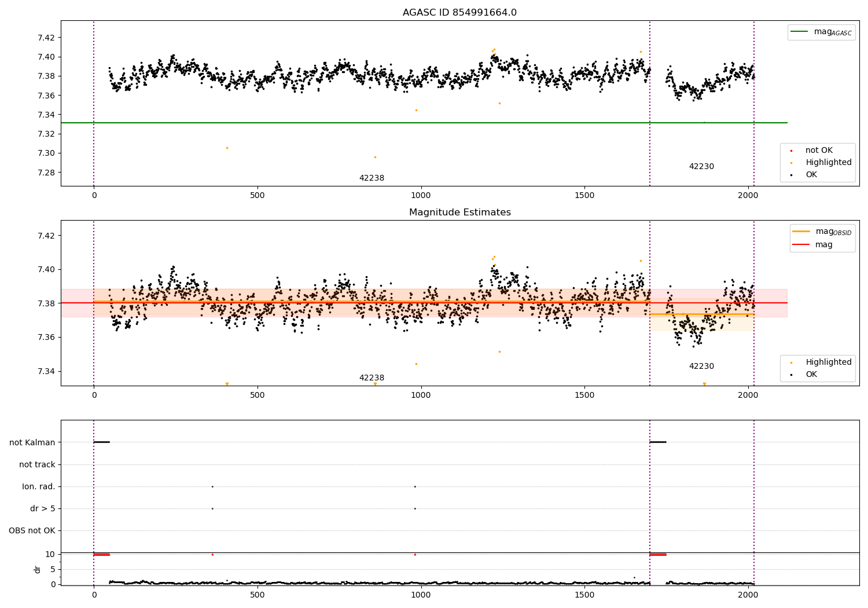Click obsid label 42238 in the top plot
The image size is (868, 608).
point(372,178)
